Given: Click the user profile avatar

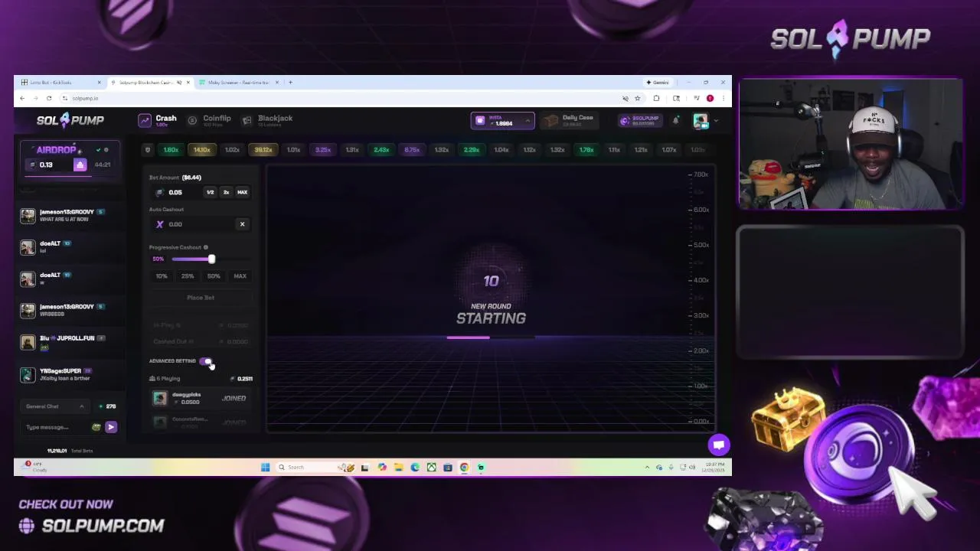Looking at the screenshot, I should click(x=701, y=121).
